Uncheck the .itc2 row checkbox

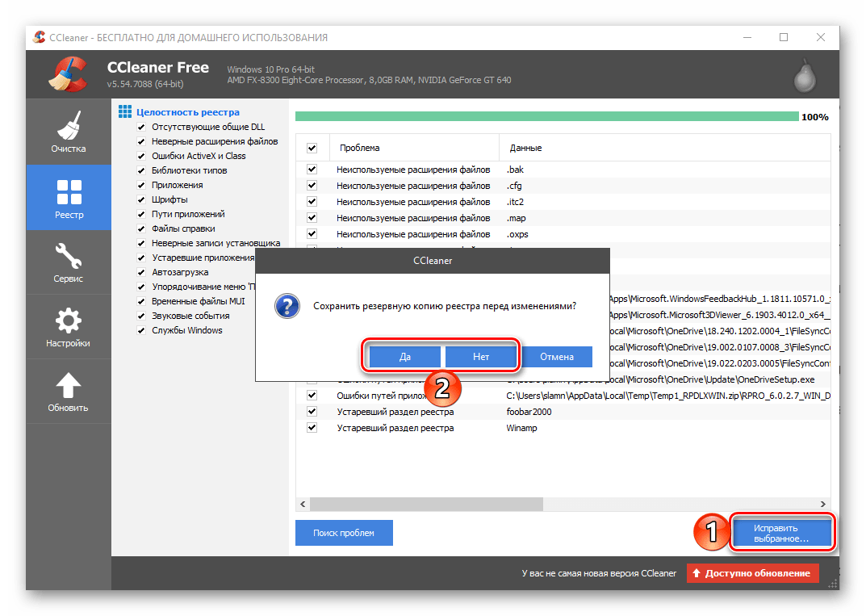312,202
